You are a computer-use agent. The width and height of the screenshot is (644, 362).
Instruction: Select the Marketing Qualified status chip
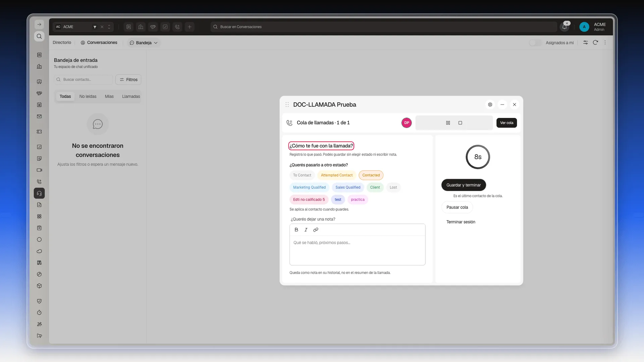coord(309,187)
